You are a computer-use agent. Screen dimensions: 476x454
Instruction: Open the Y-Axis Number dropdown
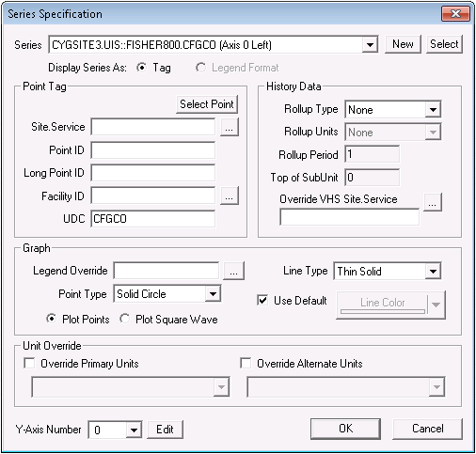pyautogui.click(x=134, y=430)
